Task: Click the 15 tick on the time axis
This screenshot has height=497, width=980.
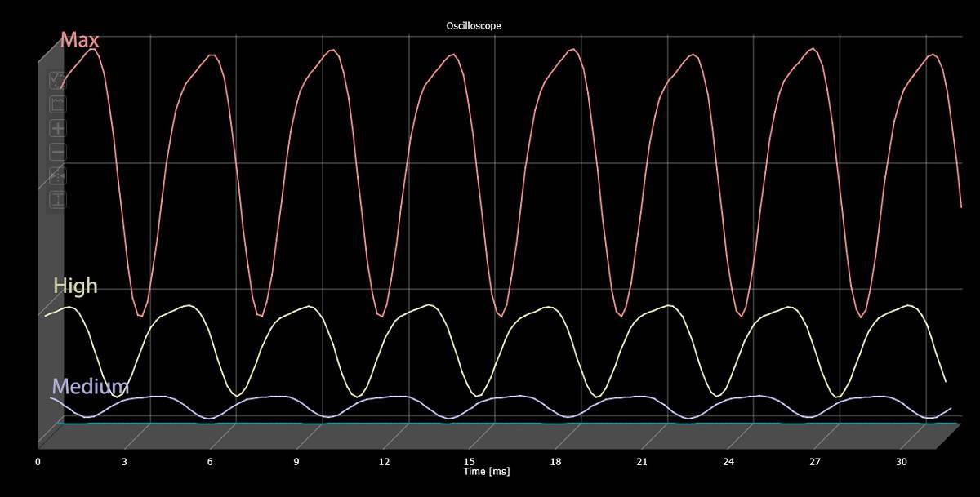Action: (x=470, y=462)
